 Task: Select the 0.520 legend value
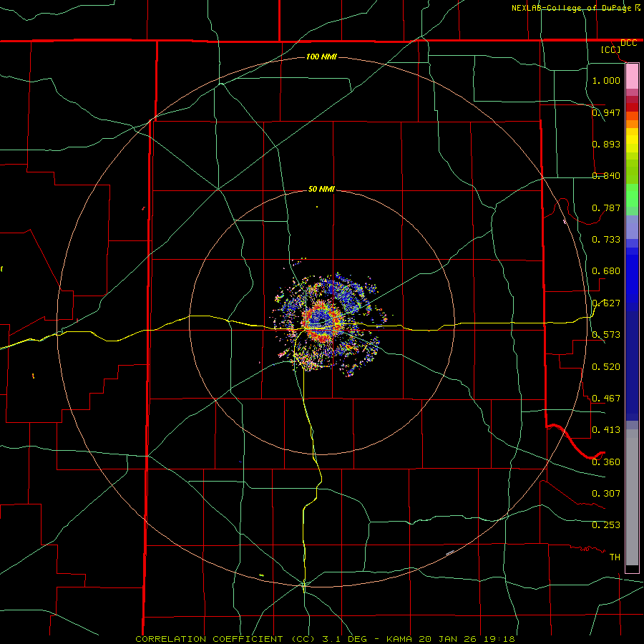pos(606,366)
